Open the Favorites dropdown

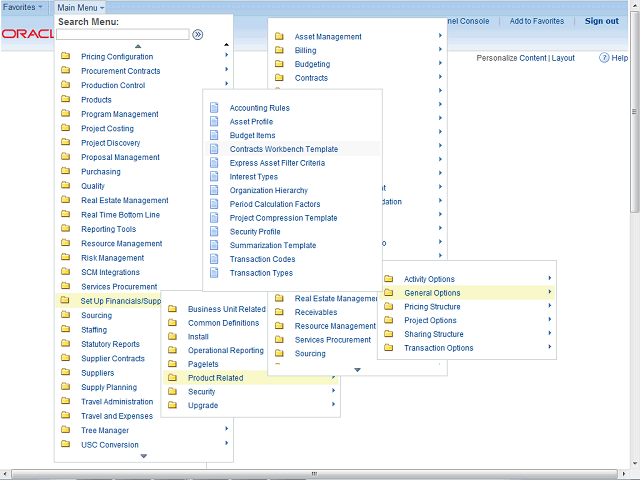coord(23,7)
